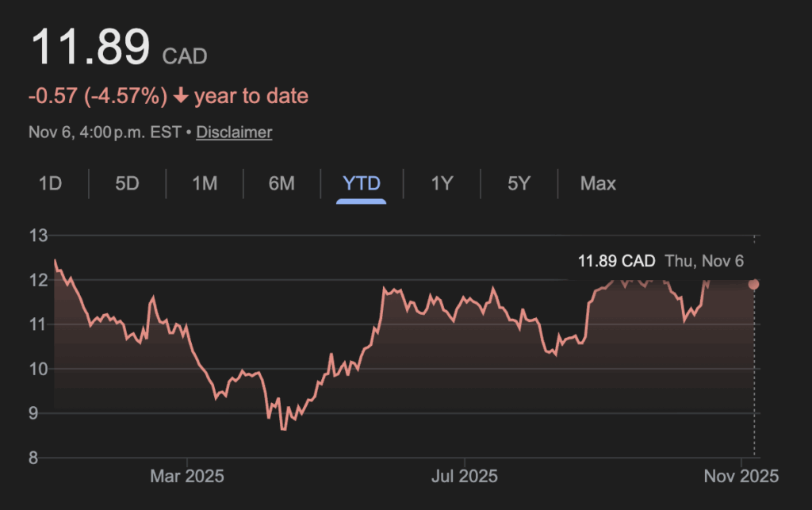Open the Disclaimer link
Image resolution: width=812 pixels, height=510 pixels.
point(234,132)
